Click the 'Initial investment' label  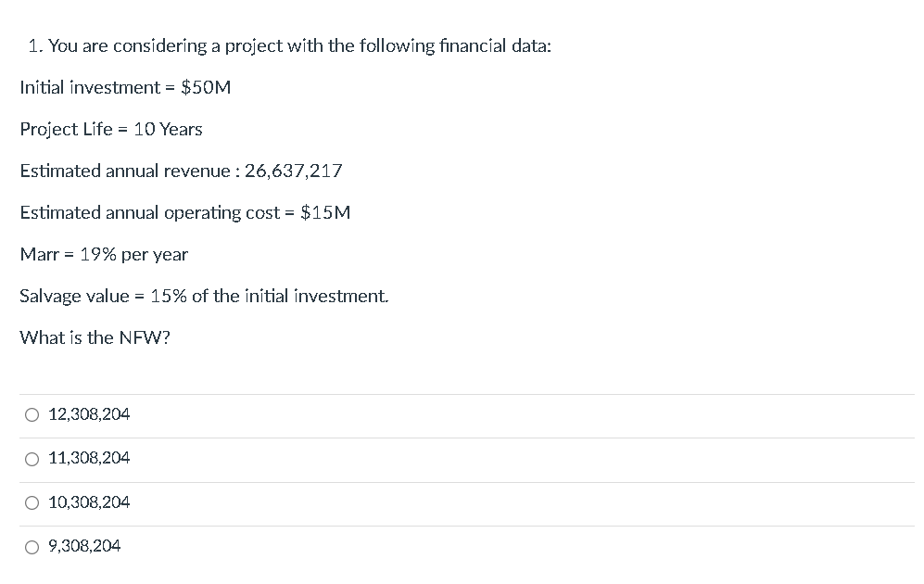[x=89, y=87]
